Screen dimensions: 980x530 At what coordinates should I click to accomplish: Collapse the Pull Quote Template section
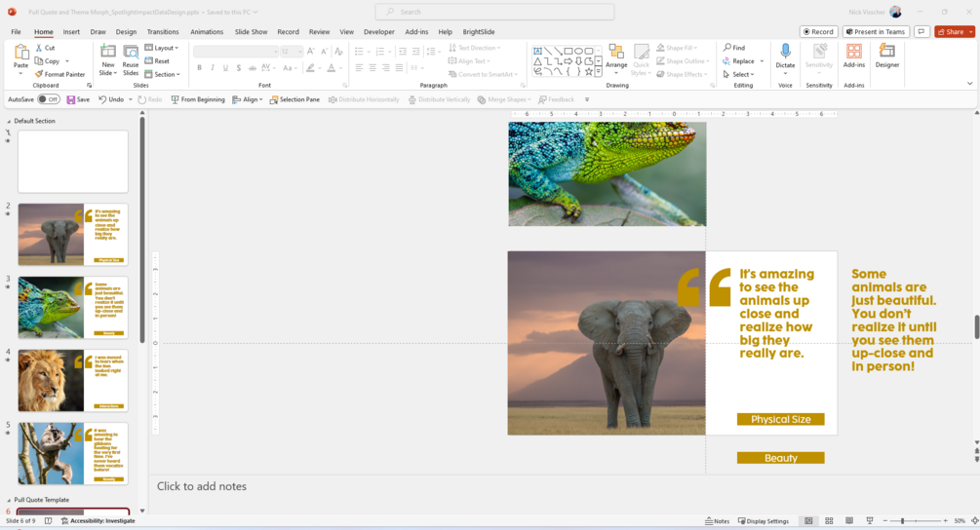coord(9,500)
